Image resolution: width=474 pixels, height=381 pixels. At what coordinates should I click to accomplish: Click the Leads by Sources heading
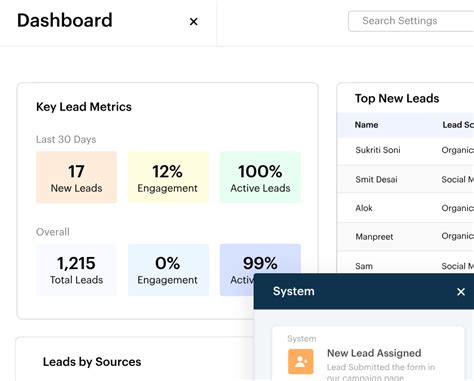coord(92,362)
